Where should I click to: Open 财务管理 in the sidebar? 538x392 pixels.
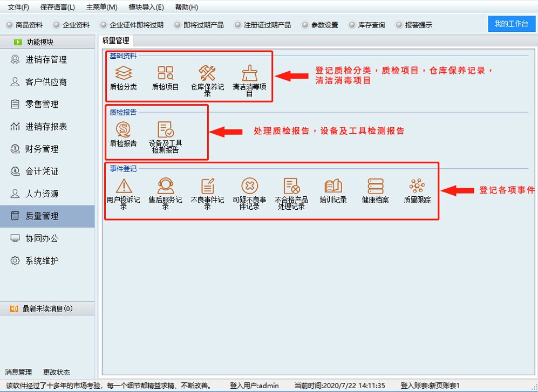pos(47,149)
